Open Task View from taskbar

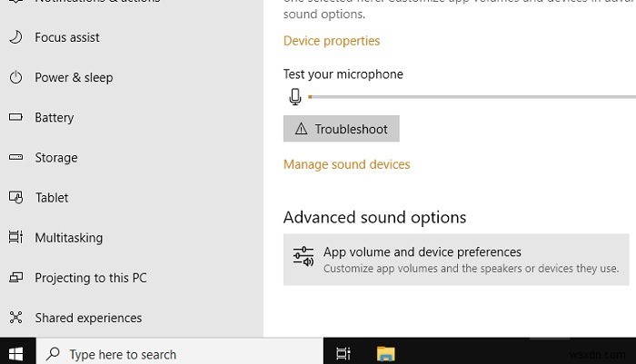pyautogui.click(x=343, y=354)
